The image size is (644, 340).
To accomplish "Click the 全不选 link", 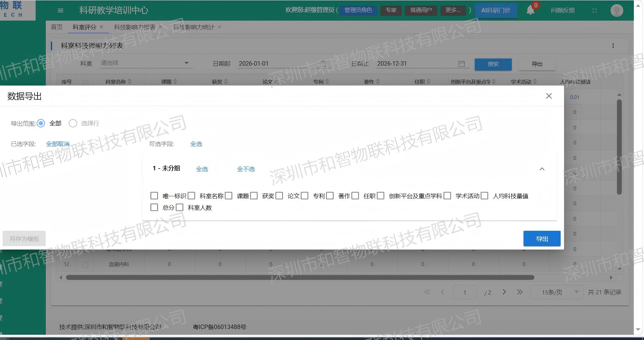I will tap(246, 169).
